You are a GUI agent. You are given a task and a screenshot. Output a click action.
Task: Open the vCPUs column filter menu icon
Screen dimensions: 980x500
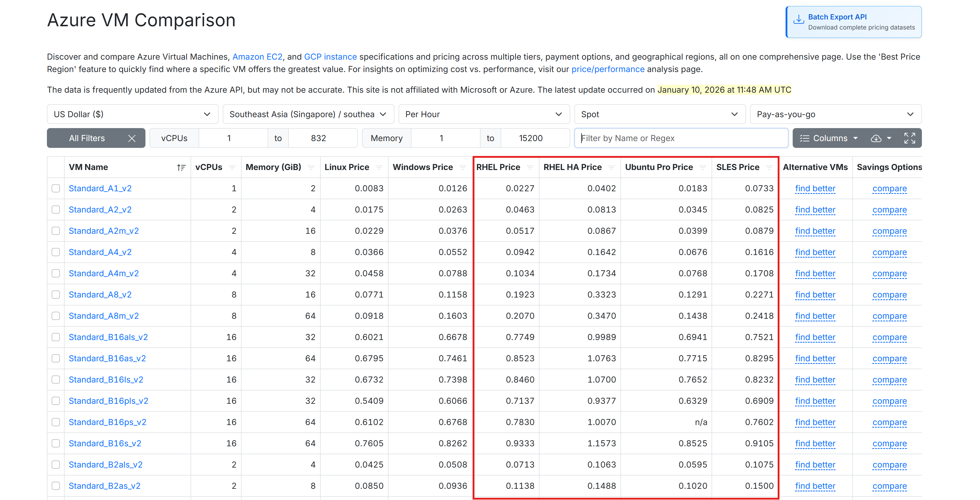point(232,167)
